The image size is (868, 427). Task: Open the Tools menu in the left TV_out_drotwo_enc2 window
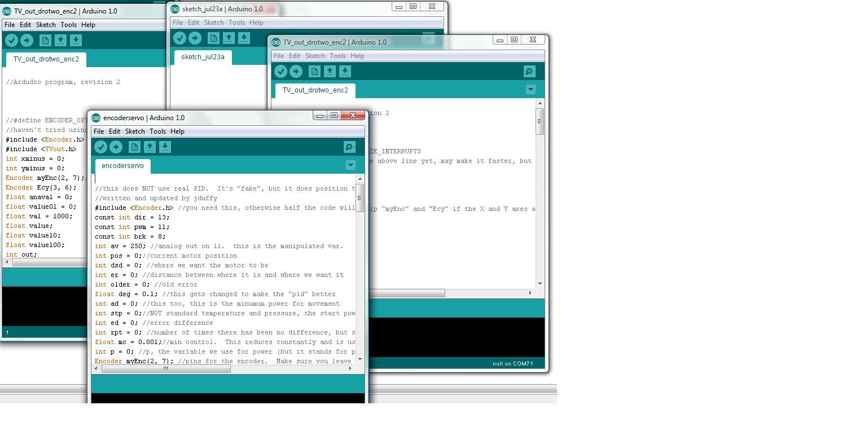[x=68, y=25]
